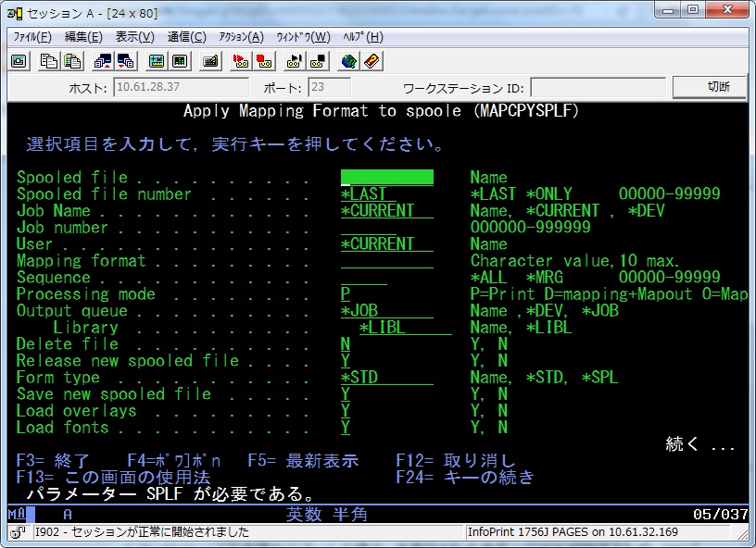Open the 編集(E) menu
756x548 pixels.
tap(83, 37)
